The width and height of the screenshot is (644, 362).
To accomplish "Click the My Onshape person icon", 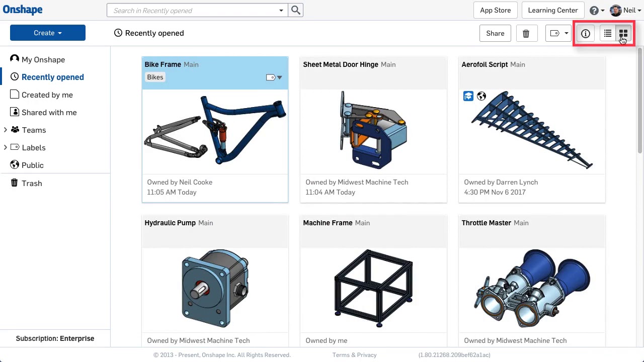I will coord(15,59).
